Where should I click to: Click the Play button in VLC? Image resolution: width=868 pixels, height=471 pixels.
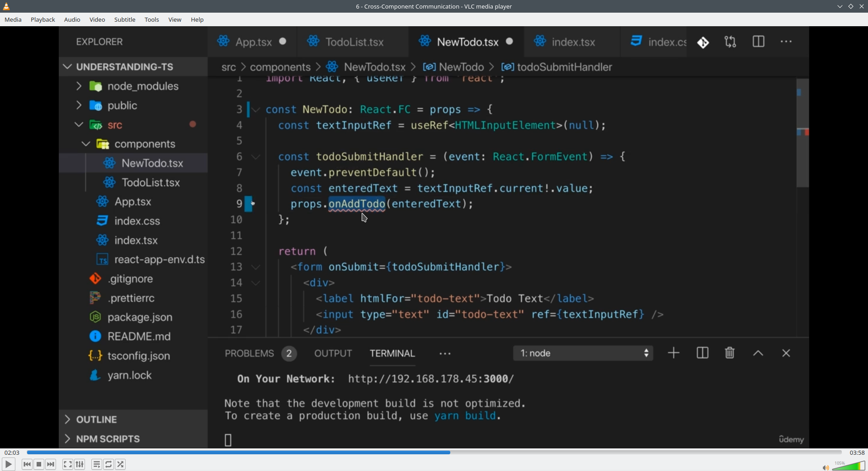click(8, 464)
